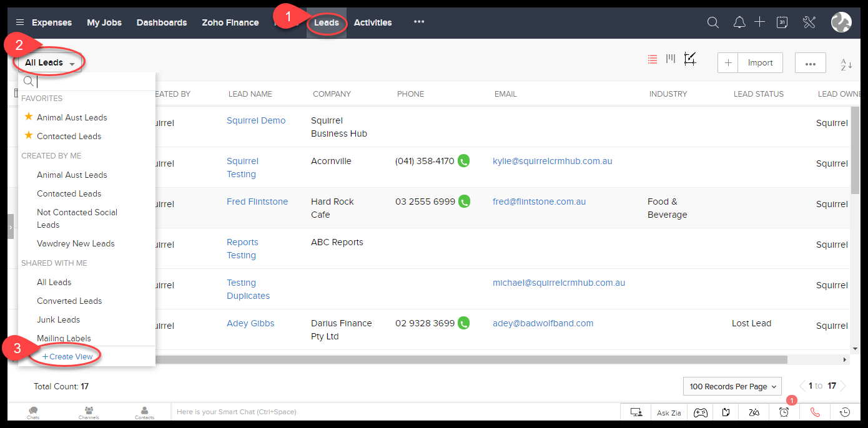Open the Fred Flintstone lead
This screenshot has height=428, width=868.
click(x=257, y=202)
